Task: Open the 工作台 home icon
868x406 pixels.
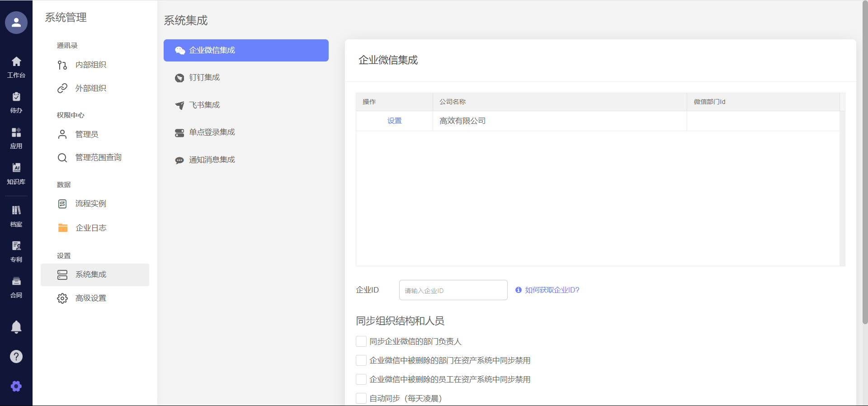Action: point(16,67)
